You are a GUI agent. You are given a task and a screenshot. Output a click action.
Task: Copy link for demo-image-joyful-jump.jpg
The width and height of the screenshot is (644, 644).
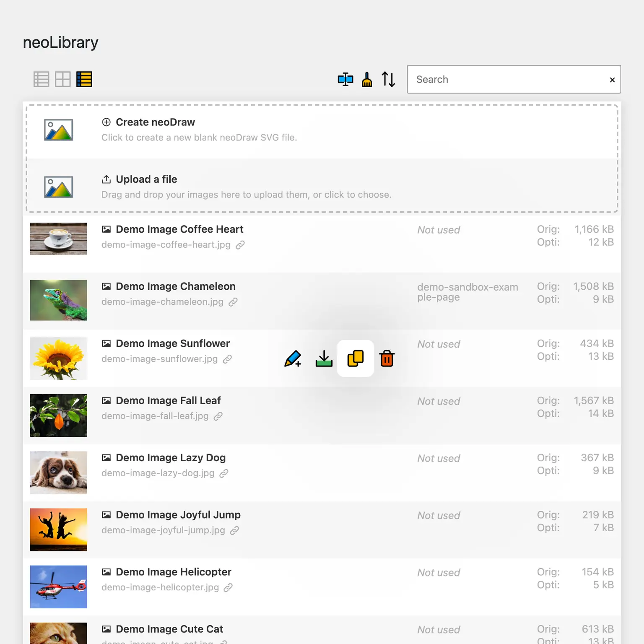click(235, 530)
